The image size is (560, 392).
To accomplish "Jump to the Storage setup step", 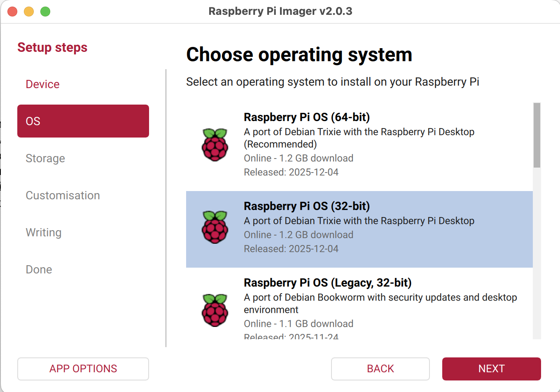I will pos(45,159).
